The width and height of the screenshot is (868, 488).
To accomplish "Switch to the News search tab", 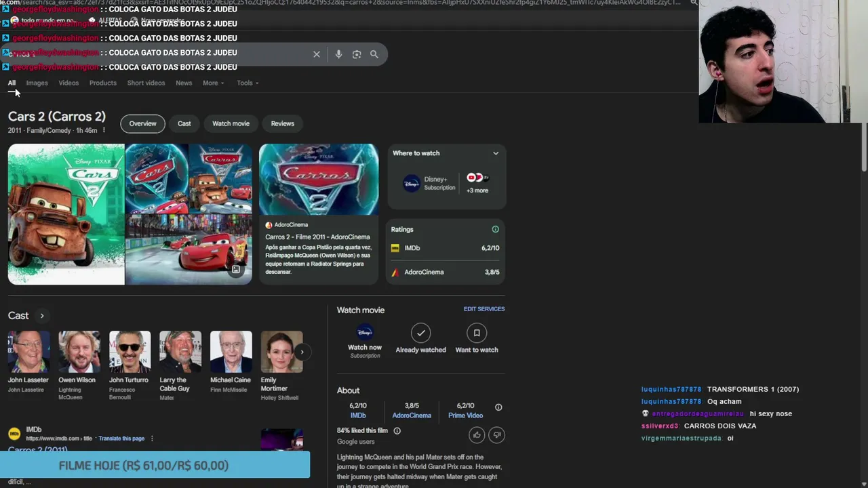I will coord(184,83).
